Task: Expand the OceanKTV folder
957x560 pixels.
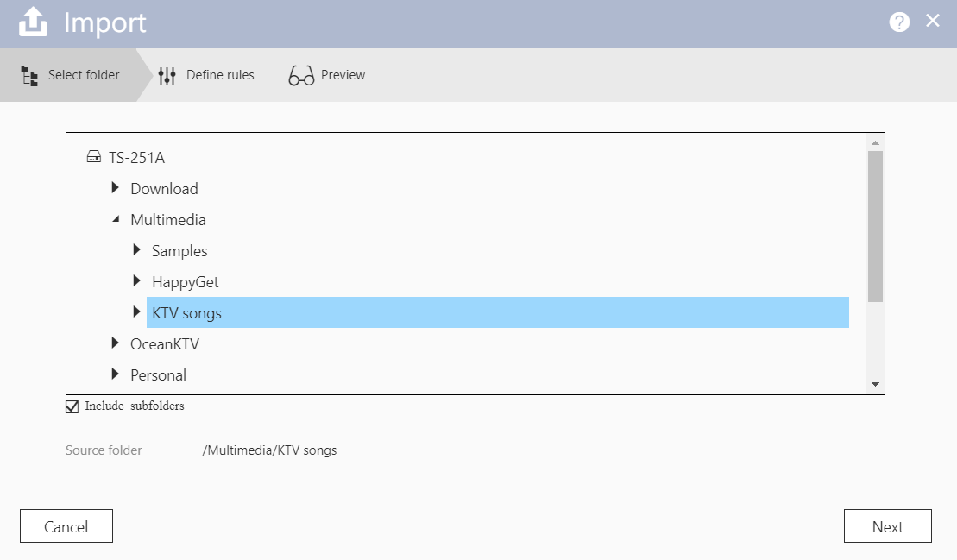Action: point(116,343)
